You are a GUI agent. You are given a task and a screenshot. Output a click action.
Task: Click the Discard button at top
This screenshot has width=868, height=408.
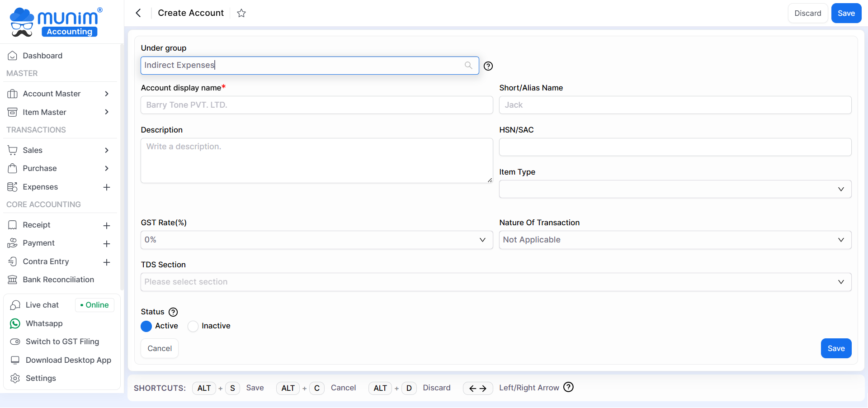[x=807, y=13]
